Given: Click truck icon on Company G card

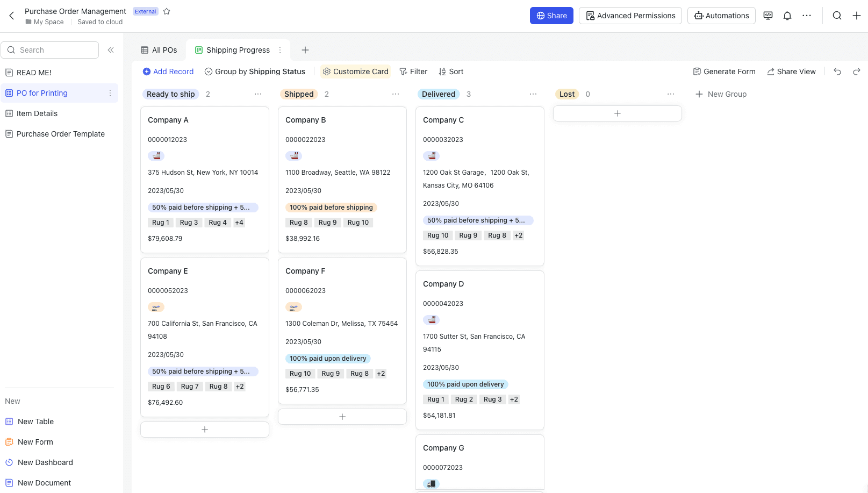Looking at the screenshot, I should (x=432, y=484).
